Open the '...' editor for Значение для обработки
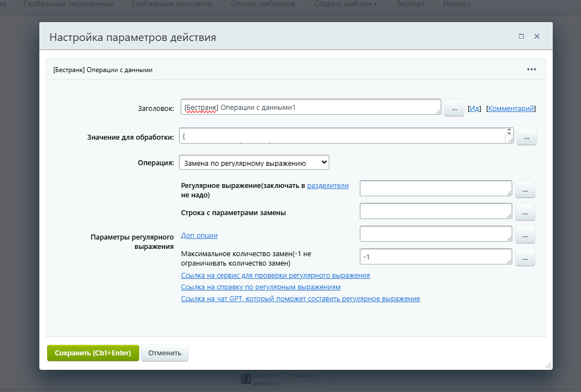 526,136
